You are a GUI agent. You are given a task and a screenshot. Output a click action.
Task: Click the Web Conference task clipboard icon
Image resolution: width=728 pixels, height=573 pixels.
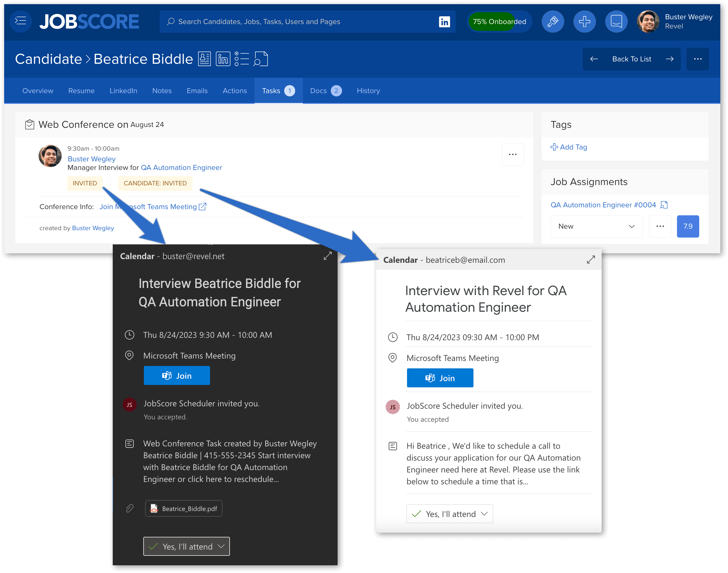pyautogui.click(x=30, y=125)
